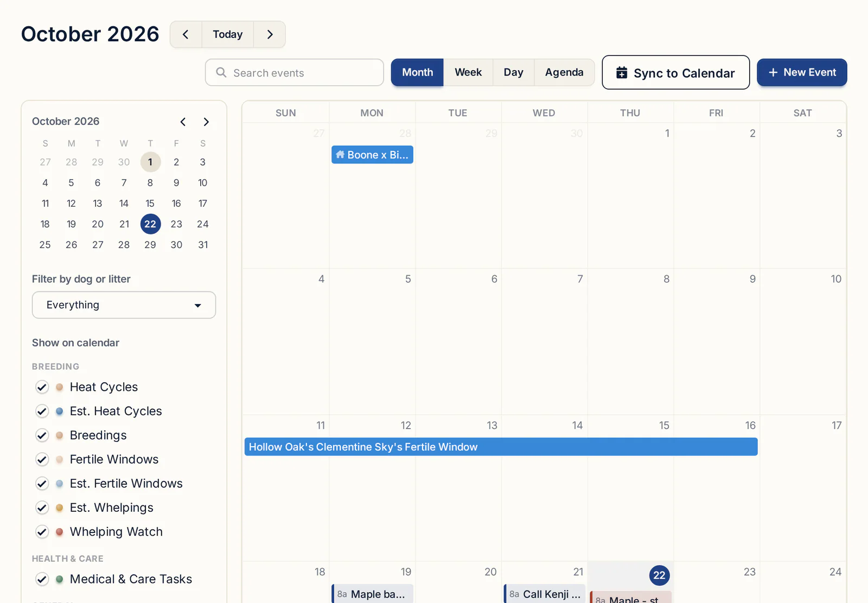The width and height of the screenshot is (868, 603).
Task: Click calendar icon on Sync to Calendar
Action: click(622, 73)
